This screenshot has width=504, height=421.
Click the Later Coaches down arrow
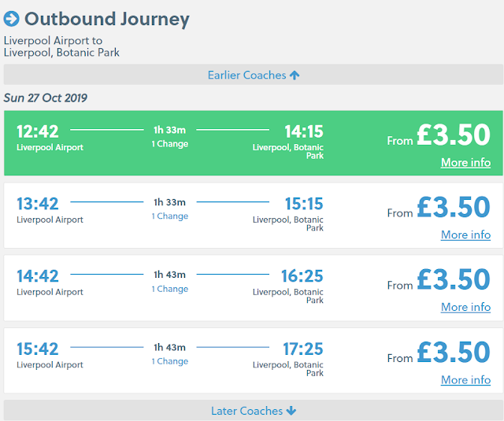click(291, 411)
